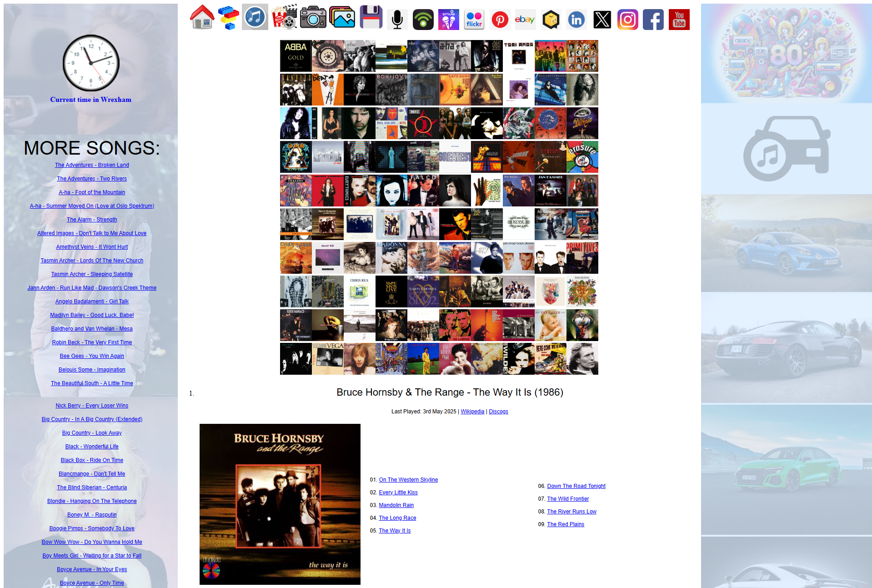Play track Every Little Kiss
This screenshot has width=872, height=588.
(398, 493)
